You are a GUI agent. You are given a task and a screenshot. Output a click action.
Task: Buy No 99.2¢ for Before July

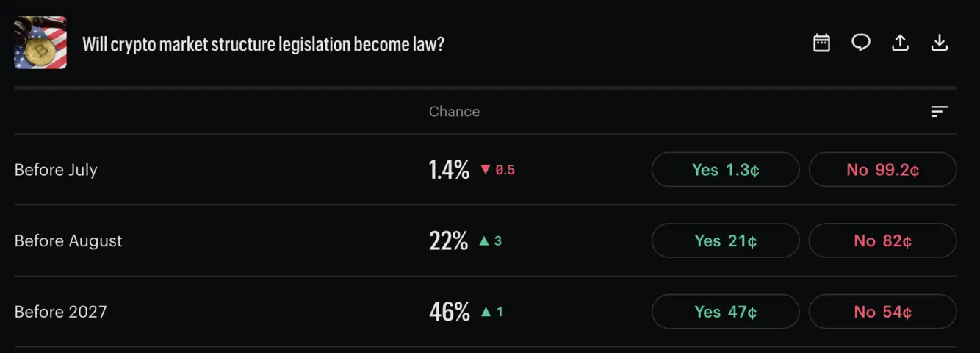tap(882, 170)
